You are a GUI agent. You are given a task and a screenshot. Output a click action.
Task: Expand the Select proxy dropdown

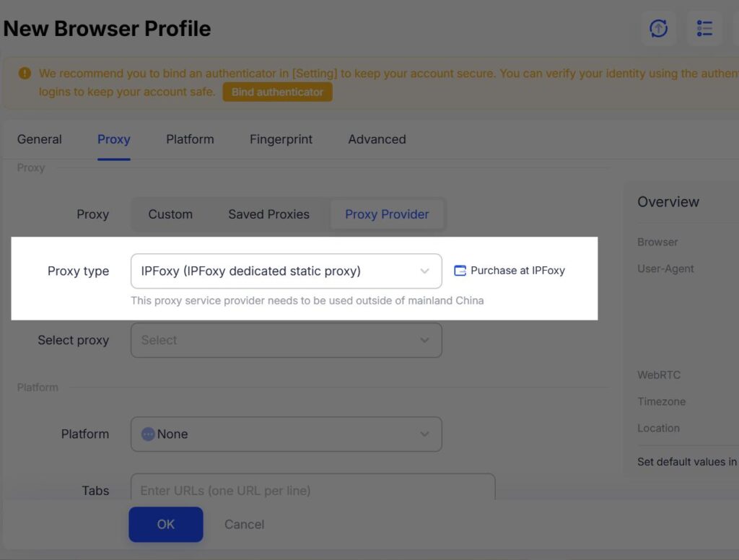click(286, 340)
